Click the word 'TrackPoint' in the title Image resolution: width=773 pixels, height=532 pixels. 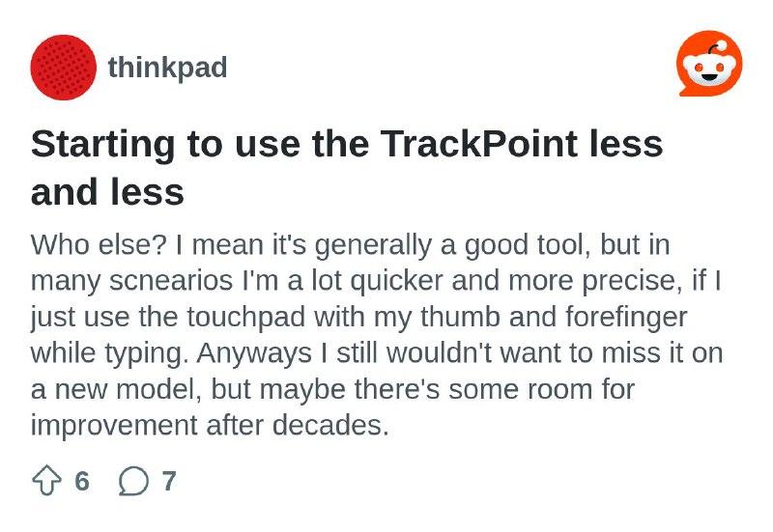[479, 144]
